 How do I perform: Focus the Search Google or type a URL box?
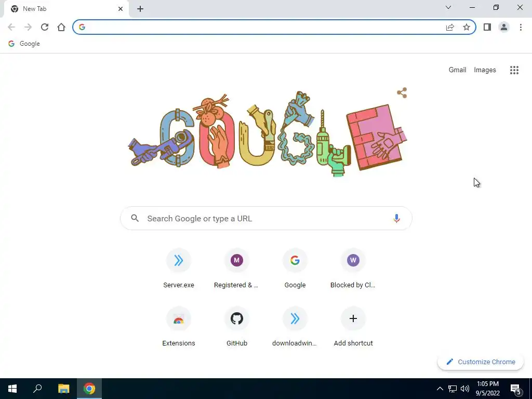(266, 219)
